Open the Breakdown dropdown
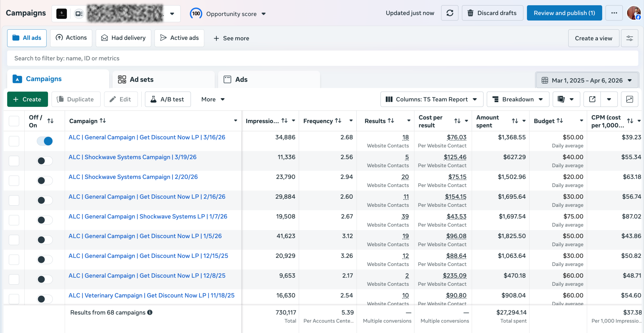 point(518,99)
